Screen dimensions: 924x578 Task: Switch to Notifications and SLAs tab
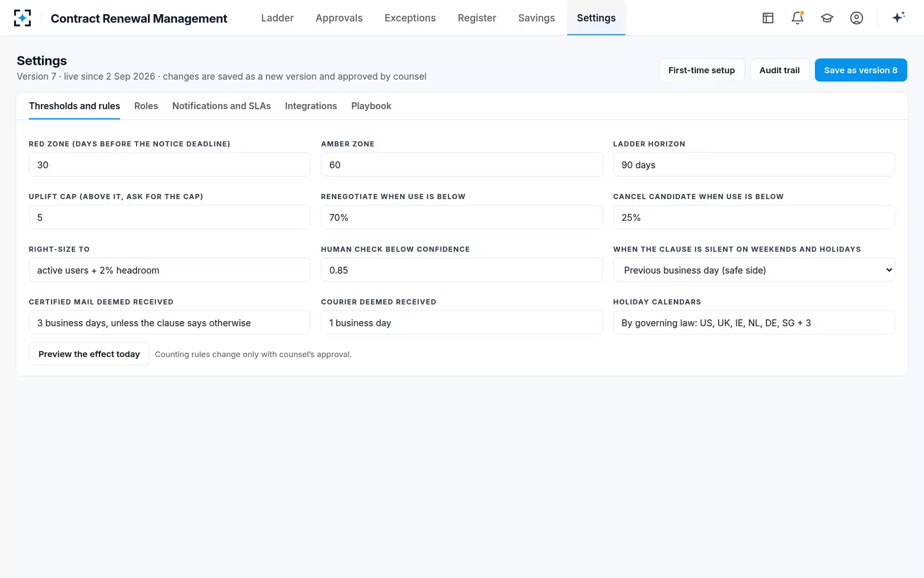[221, 106]
